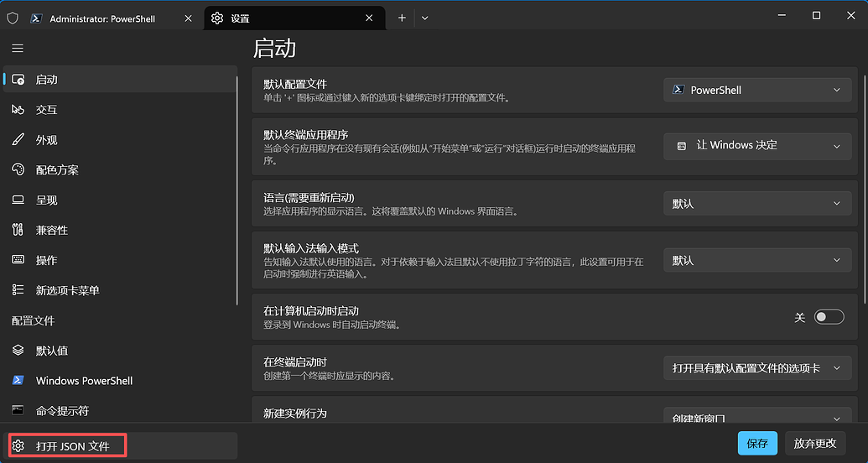Close the Administrator: PowerShell tab
Image resolution: width=868 pixels, height=463 pixels.
(x=188, y=18)
